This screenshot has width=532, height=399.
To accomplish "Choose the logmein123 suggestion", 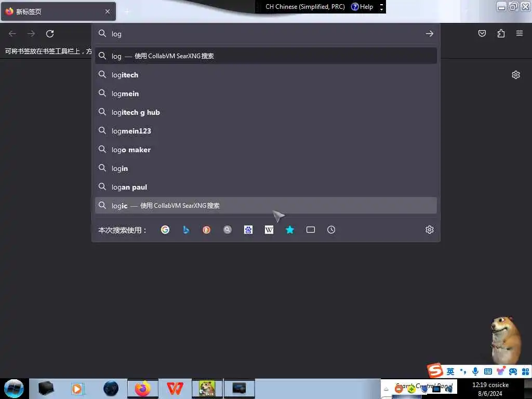I will [x=265, y=130].
